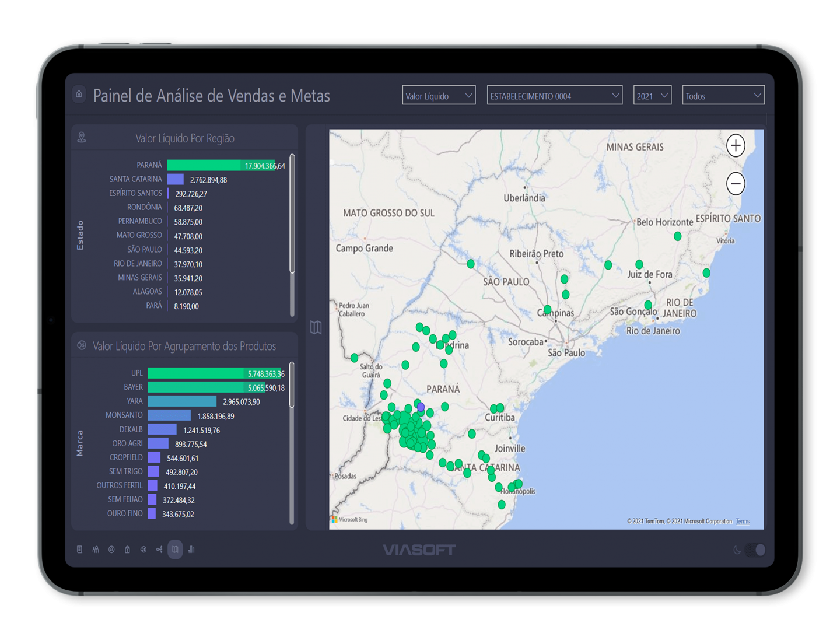
Task: Open the 2021 year dropdown
Action: coord(652,96)
